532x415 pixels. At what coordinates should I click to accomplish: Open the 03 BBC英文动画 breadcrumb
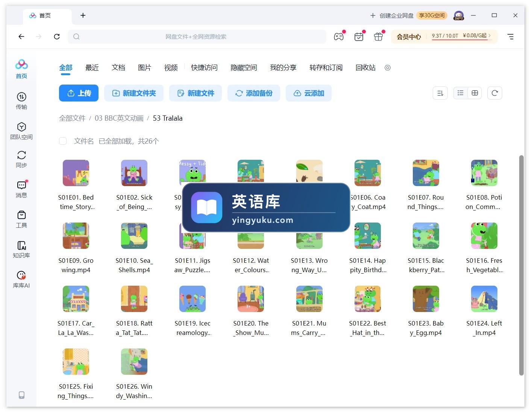(x=119, y=118)
